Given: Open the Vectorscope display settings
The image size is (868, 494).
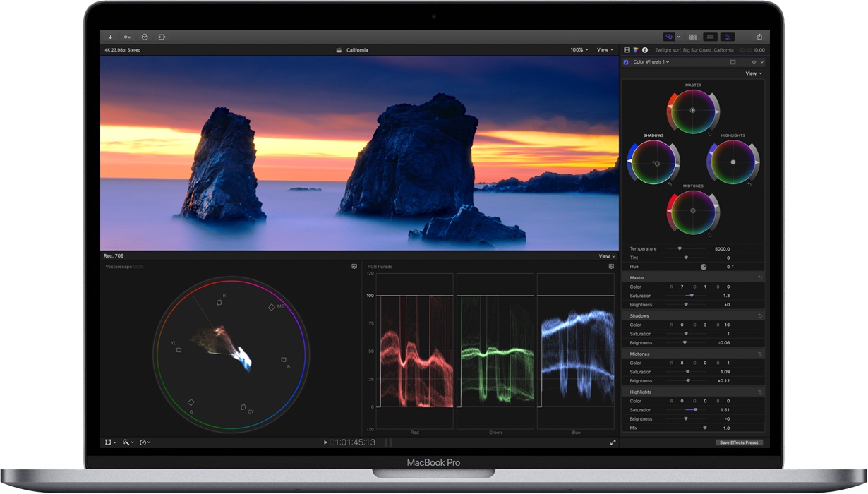Looking at the screenshot, I should [x=354, y=267].
